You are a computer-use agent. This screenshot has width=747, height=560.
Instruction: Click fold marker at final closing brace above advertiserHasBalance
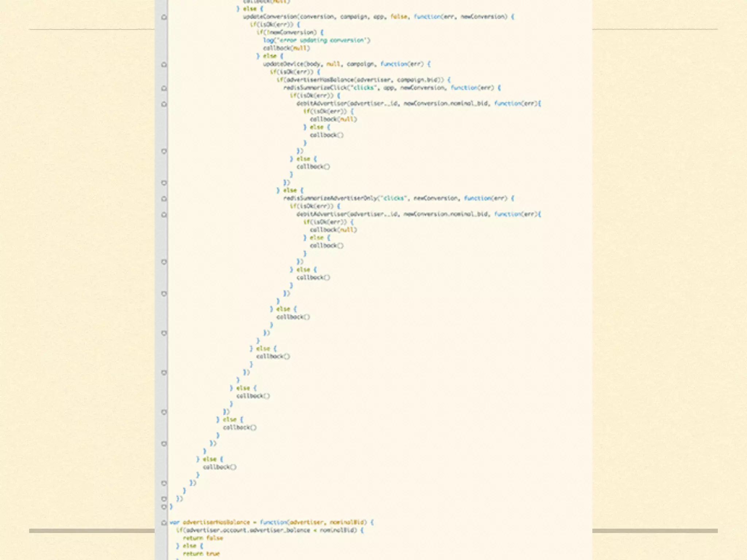164,507
